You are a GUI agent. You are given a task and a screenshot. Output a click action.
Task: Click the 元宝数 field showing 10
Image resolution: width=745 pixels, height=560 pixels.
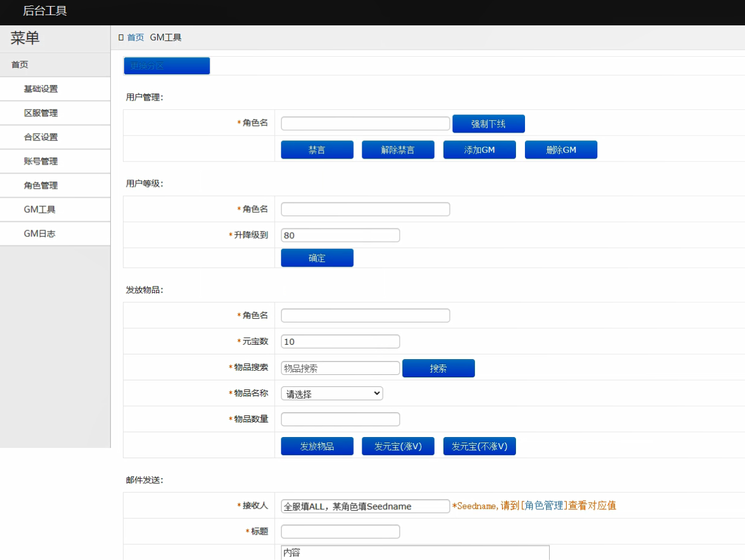click(341, 341)
